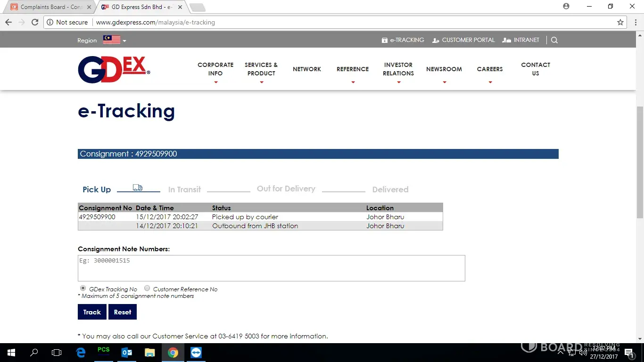Open Outlook from the taskbar

[127, 353]
